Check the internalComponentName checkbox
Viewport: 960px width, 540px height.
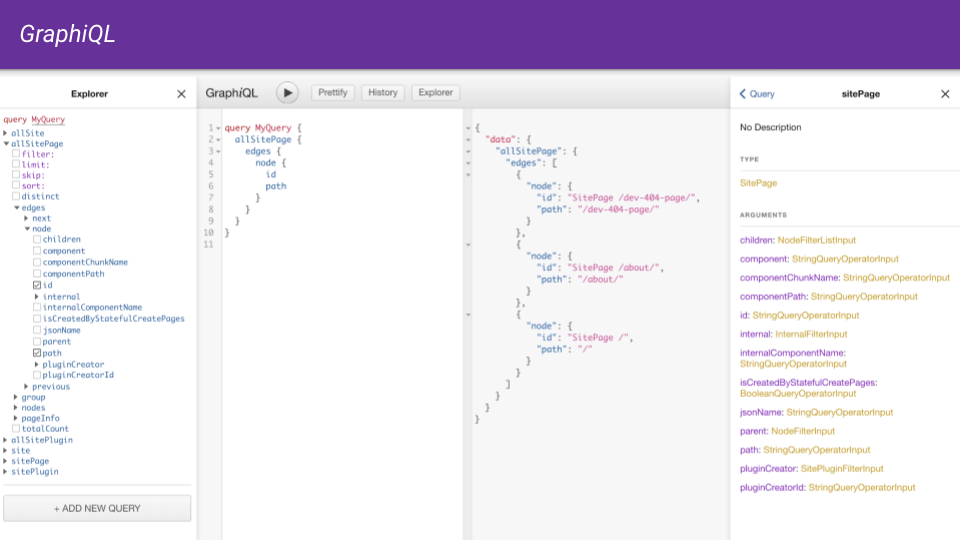37,307
